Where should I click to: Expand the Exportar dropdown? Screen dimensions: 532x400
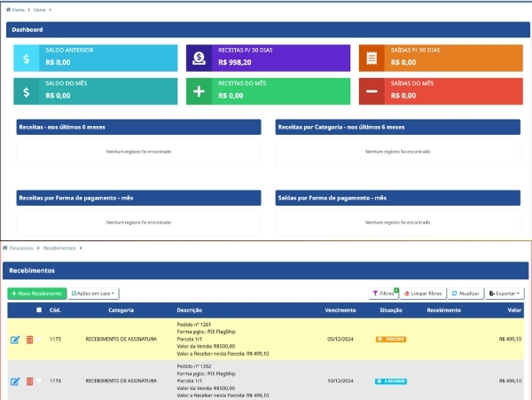[505, 293]
